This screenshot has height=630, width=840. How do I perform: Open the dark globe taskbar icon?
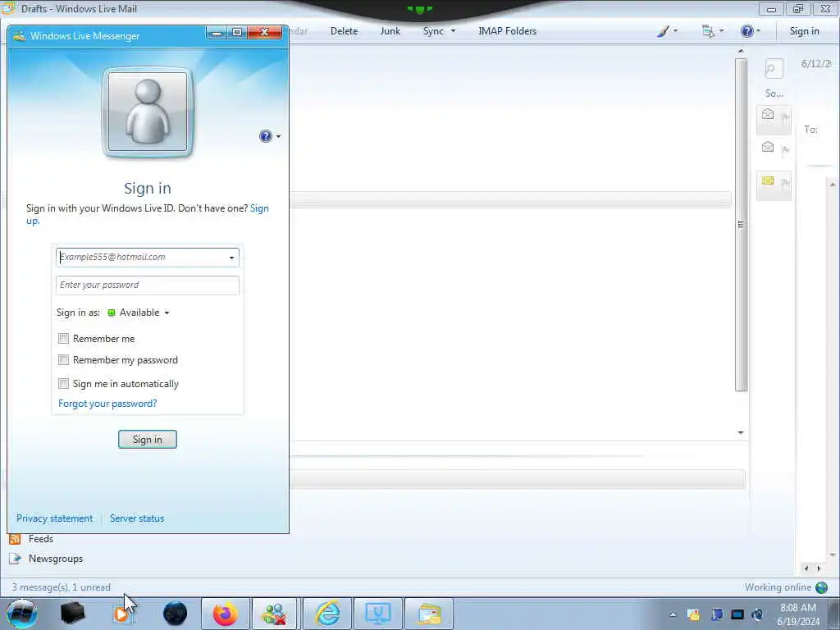175,614
